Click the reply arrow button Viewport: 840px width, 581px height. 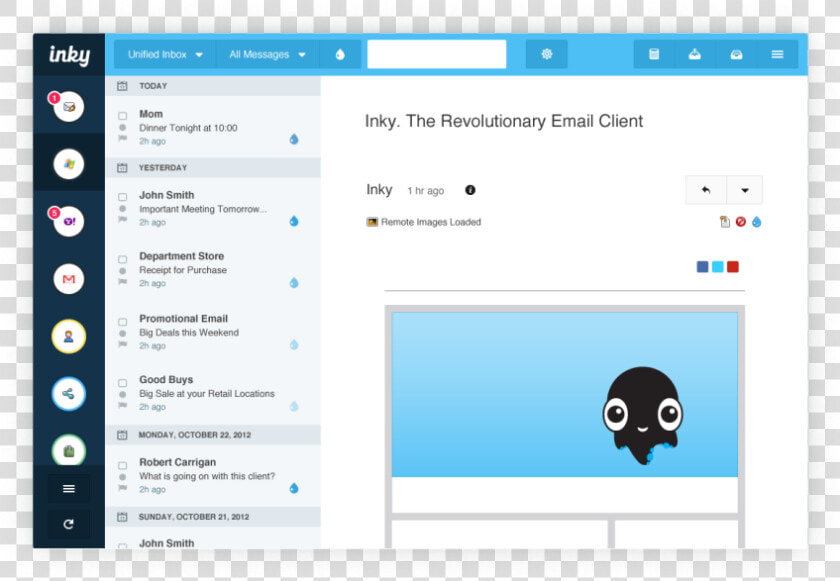706,190
